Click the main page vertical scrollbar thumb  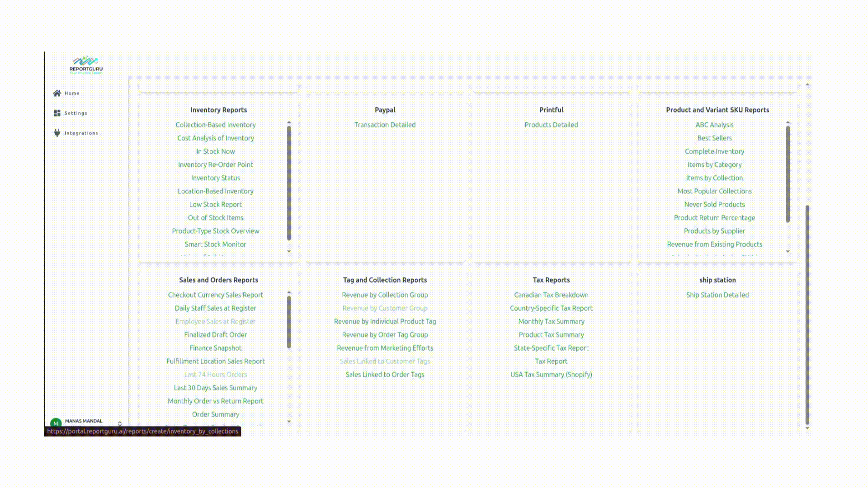click(x=807, y=314)
